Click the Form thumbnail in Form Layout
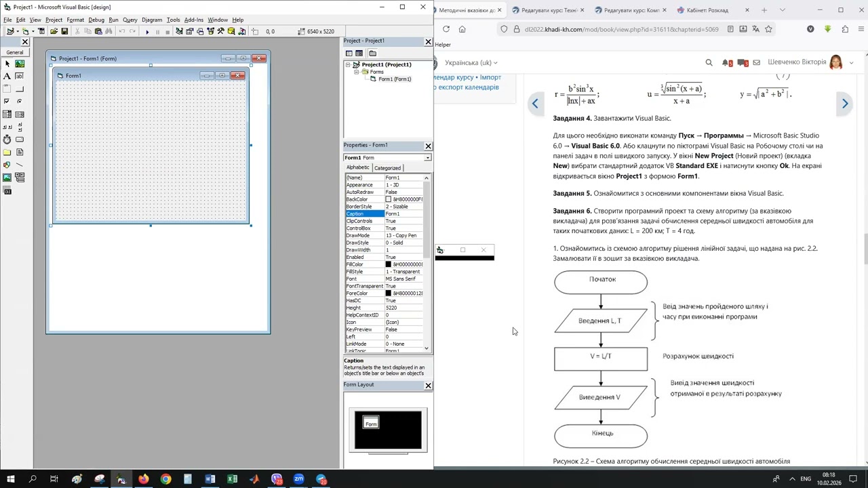The width and height of the screenshot is (868, 488). [371, 423]
